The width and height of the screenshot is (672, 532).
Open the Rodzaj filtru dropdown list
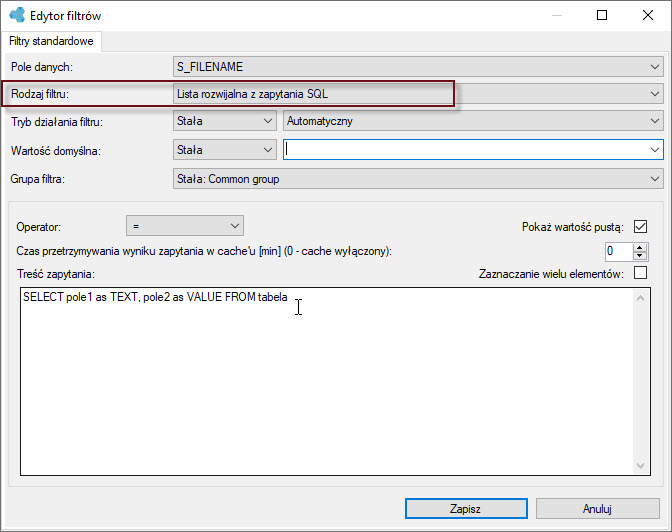[418, 94]
